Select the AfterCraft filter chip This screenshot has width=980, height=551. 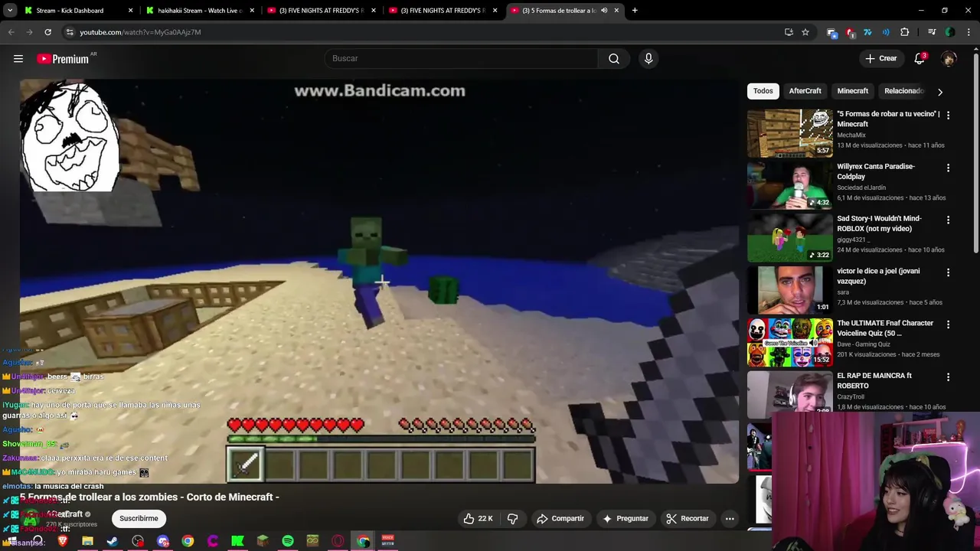[805, 91]
